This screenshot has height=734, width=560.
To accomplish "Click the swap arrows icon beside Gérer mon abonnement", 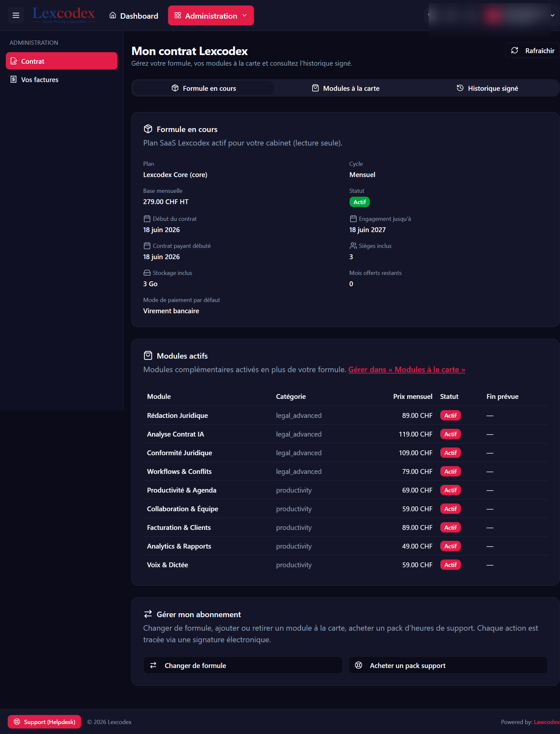I will tap(148, 614).
